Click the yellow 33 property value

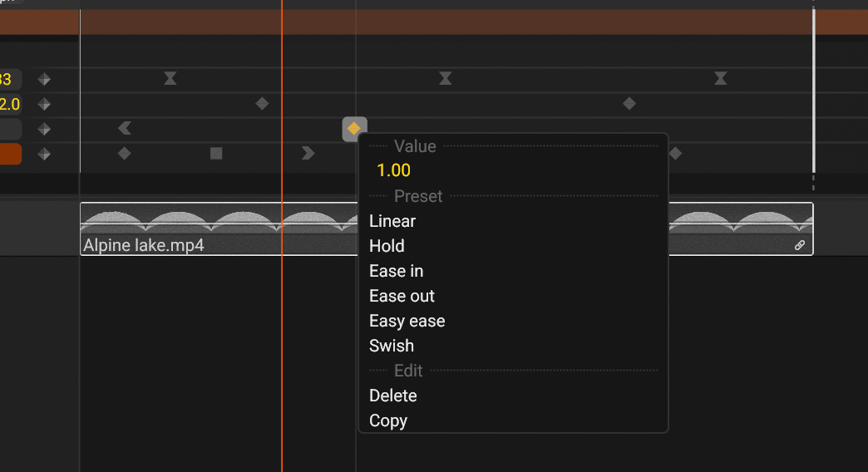(6, 80)
